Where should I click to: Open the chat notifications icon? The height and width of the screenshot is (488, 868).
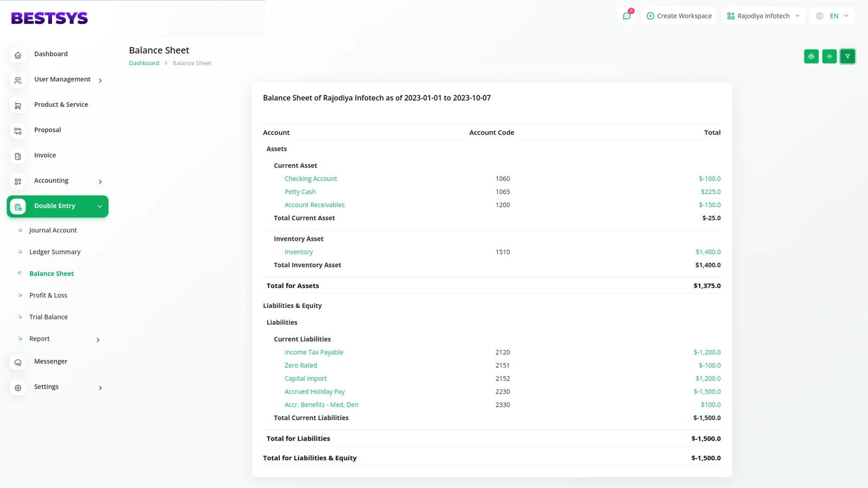point(627,16)
